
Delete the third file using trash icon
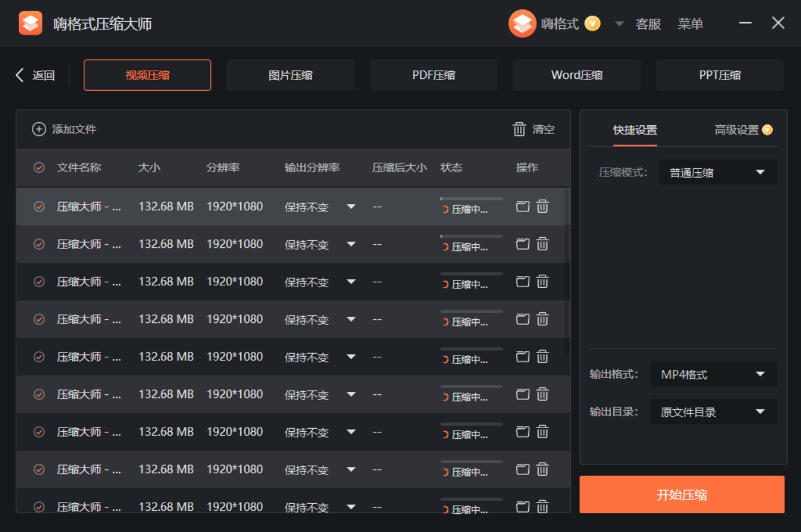543,282
